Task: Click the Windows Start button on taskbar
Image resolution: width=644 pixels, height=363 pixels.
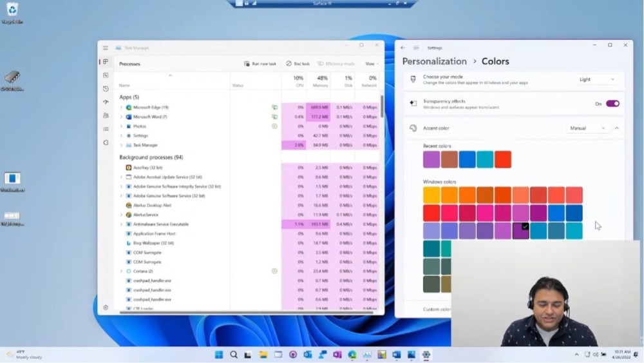Action: (x=219, y=355)
